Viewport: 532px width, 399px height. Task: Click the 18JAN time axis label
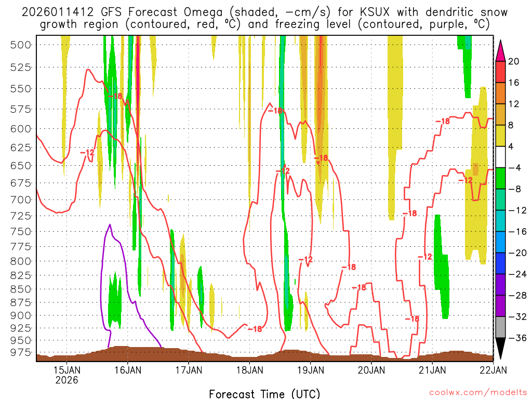pyautogui.click(x=249, y=369)
